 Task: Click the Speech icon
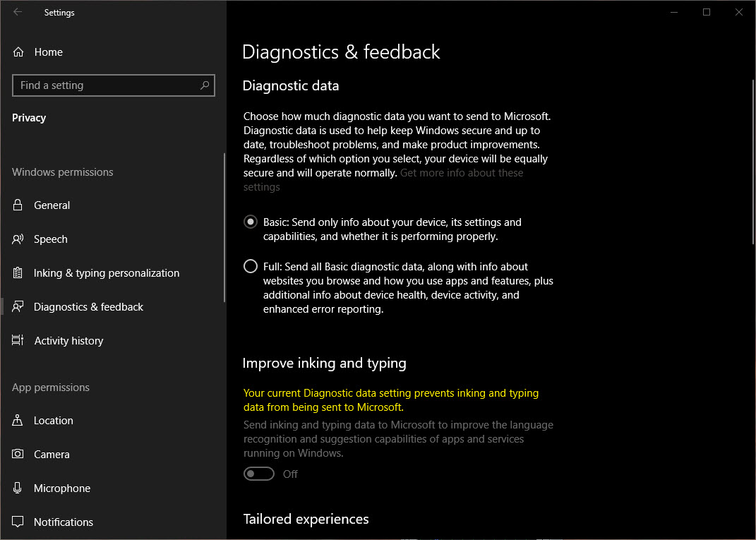[x=18, y=239]
